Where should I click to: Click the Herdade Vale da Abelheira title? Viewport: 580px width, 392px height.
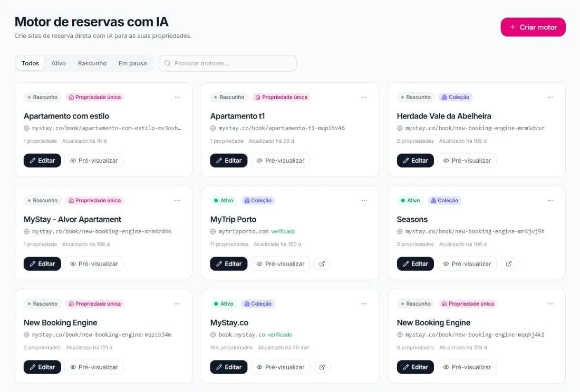tap(444, 116)
